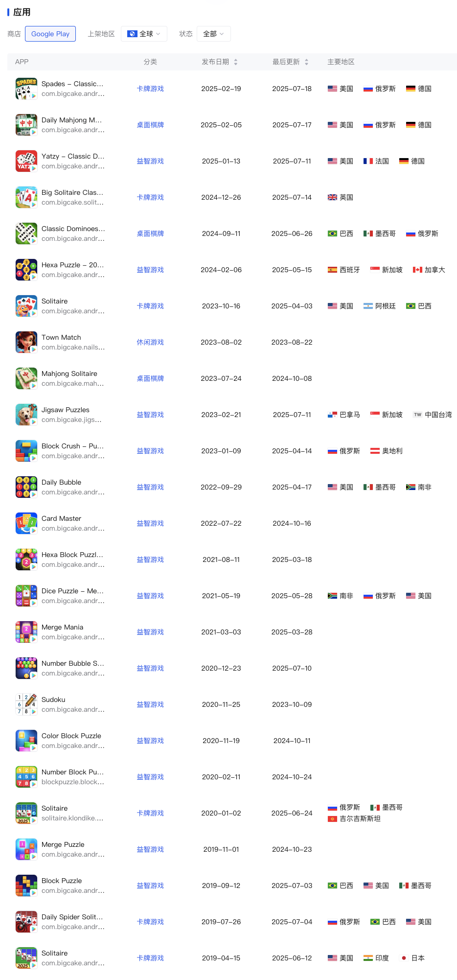This screenshot has height=980, width=457.
Task: Select the Daily Spider Solitaire icon
Action: coord(26,922)
